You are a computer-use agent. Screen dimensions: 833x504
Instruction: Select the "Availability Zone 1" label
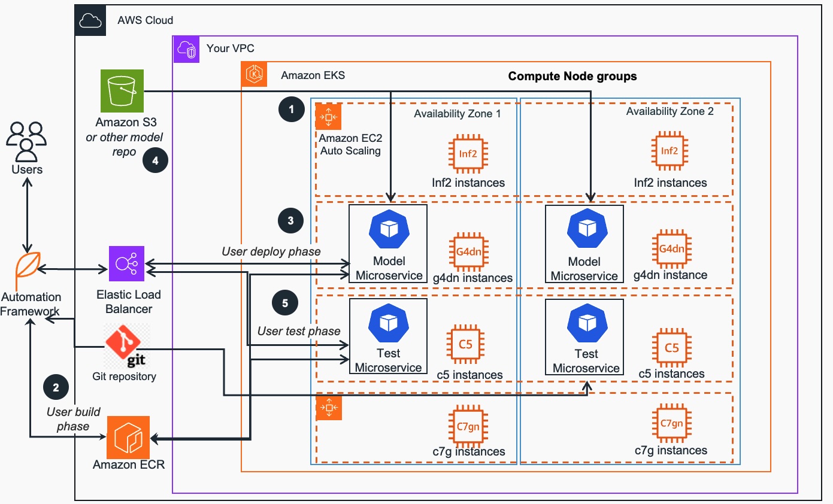pos(458,113)
